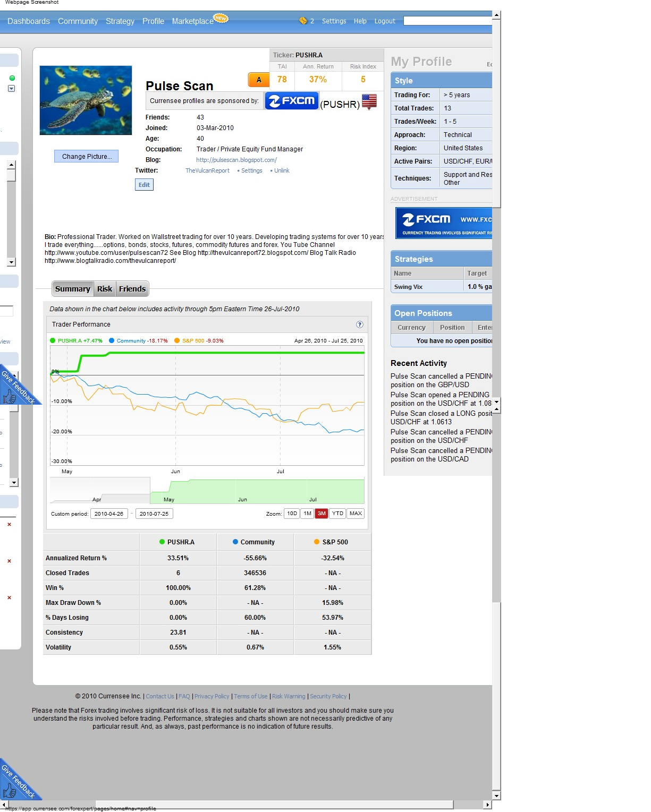Click the sea turtle profile picture

[x=86, y=100]
